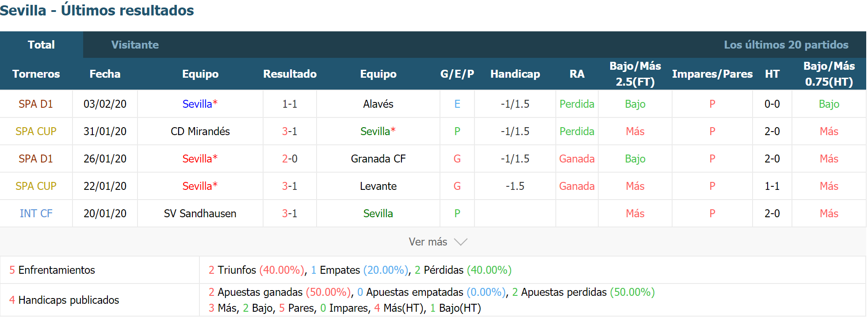The height and width of the screenshot is (321, 868).
Task: Click the Impares/Pares column header
Action: point(712,74)
